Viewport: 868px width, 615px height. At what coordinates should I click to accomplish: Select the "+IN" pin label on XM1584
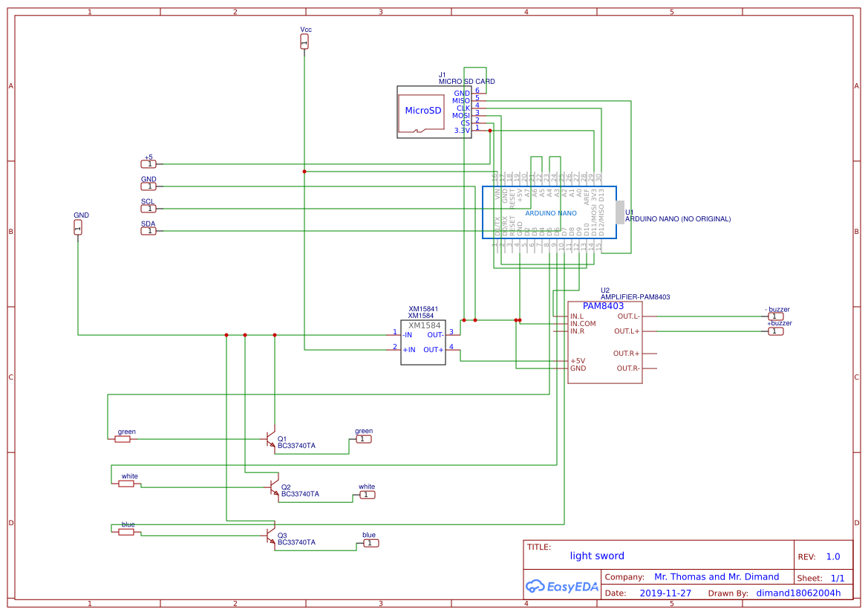click(x=409, y=350)
